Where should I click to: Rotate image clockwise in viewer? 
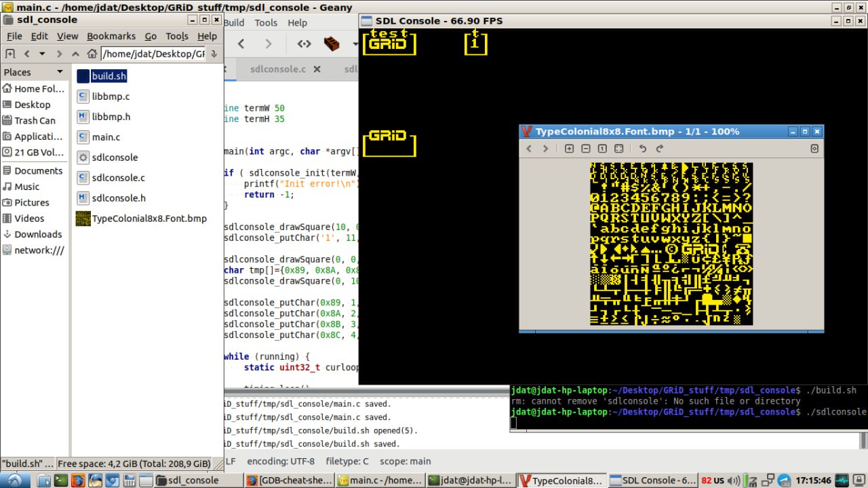[x=659, y=149]
